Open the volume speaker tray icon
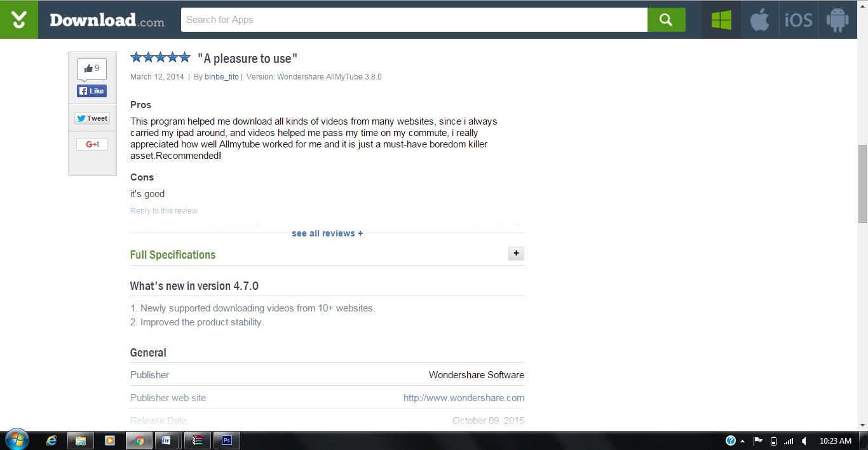 804,440
